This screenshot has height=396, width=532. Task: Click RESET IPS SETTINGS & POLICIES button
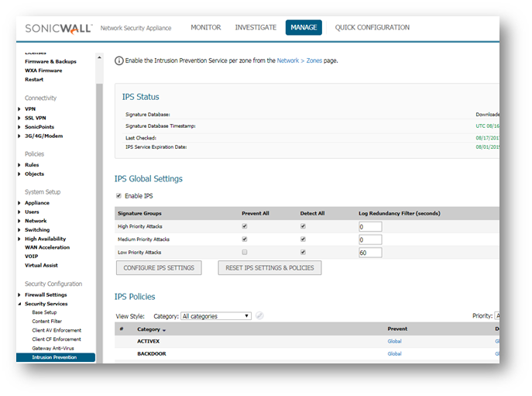coord(269,268)
